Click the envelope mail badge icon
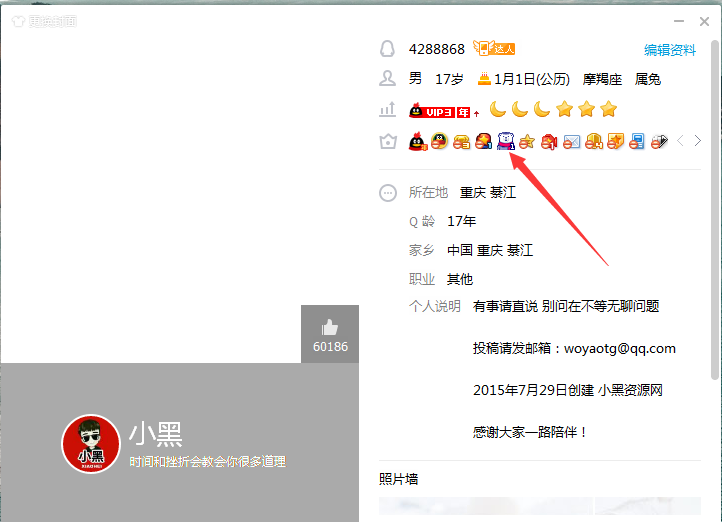The height and width of the screenshot is (522, 722). (571, 142)
